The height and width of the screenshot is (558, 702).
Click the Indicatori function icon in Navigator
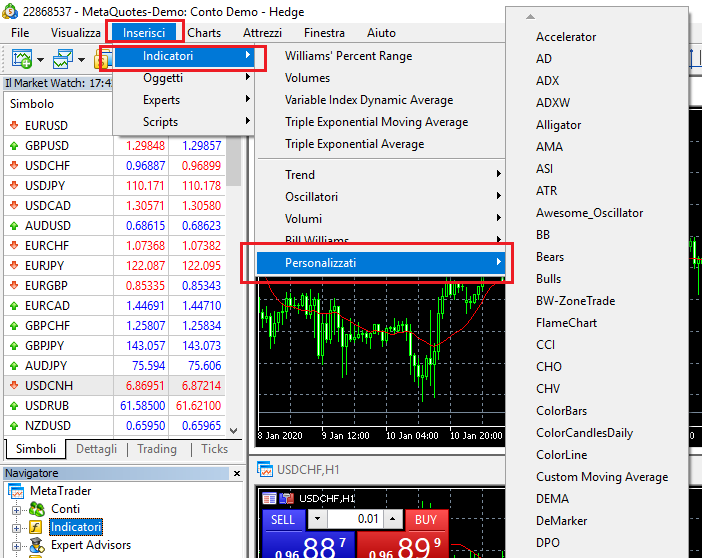click(36, 527)
